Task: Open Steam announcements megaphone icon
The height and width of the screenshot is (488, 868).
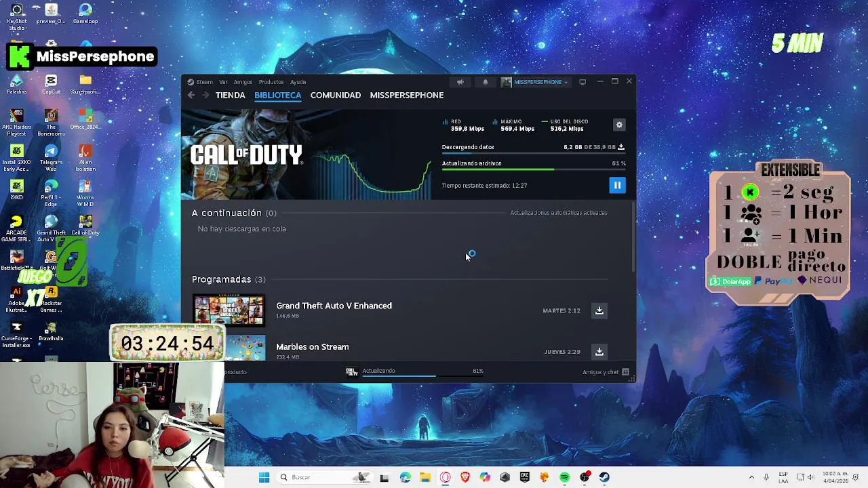Action: (460, 82)
